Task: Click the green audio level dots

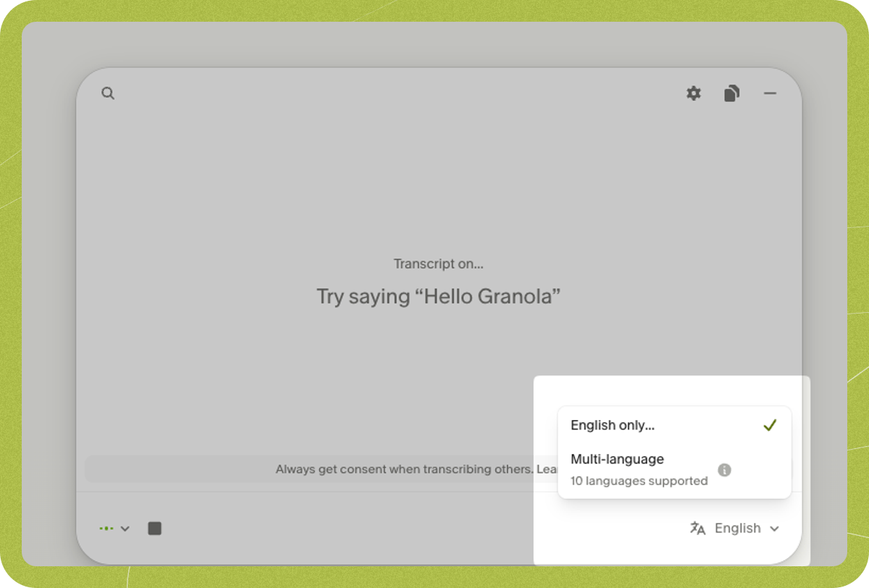Action: (106, 529)
